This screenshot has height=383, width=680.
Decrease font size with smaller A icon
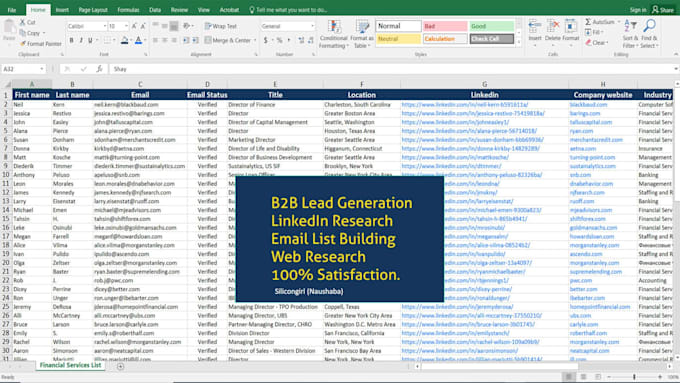point(143,26)
